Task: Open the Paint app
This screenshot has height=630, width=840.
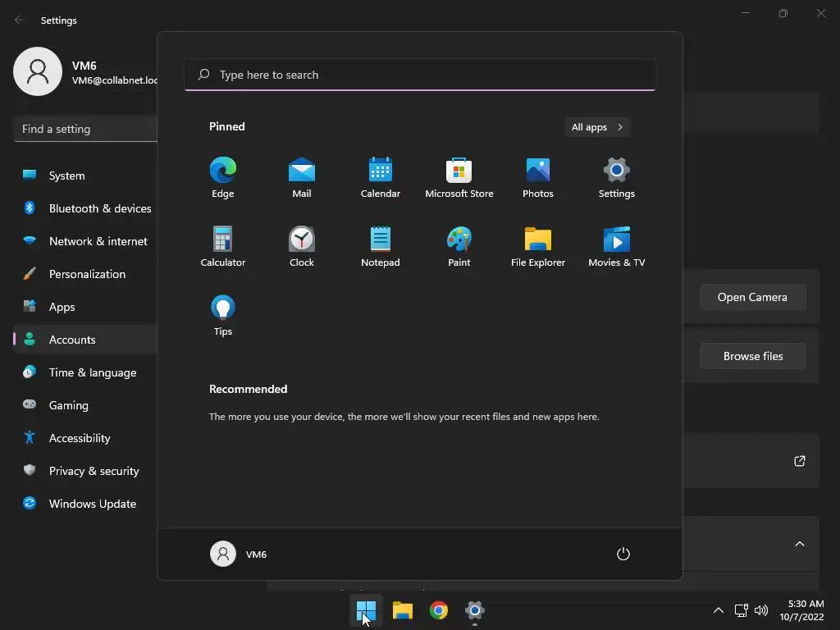Action: [x=459, y=246]
